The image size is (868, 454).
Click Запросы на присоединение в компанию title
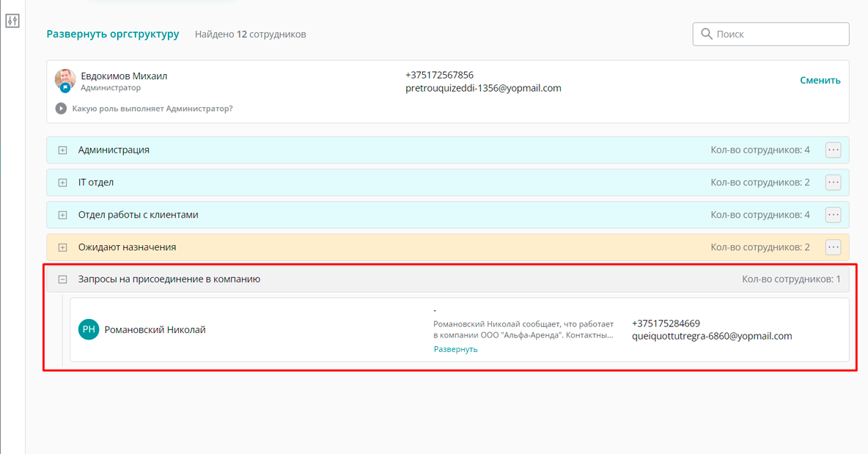click(169, 279)
